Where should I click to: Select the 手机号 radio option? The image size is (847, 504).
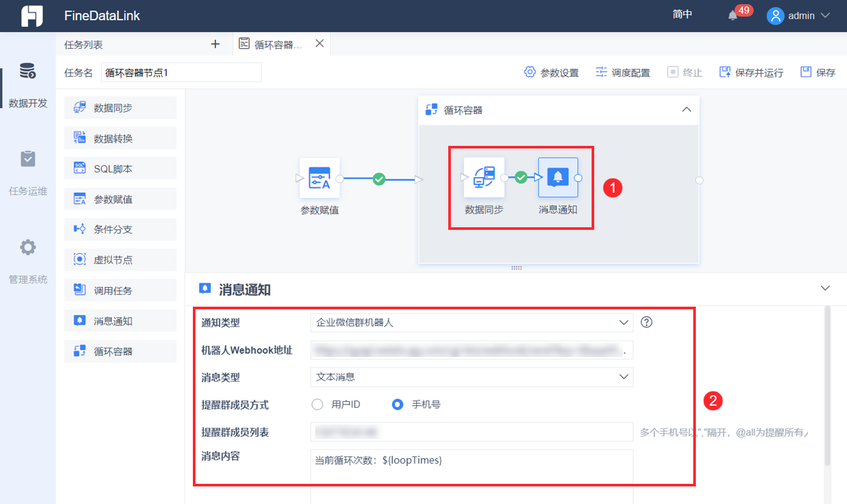click(397, 404)
